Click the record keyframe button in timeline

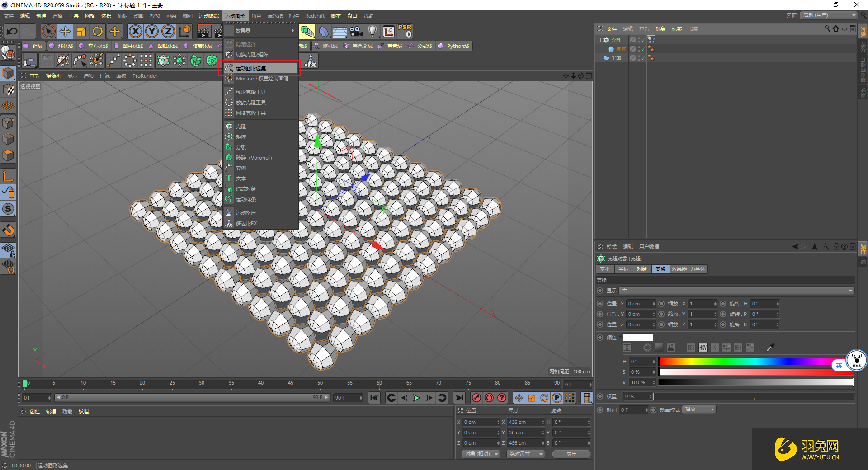(476, 398)
